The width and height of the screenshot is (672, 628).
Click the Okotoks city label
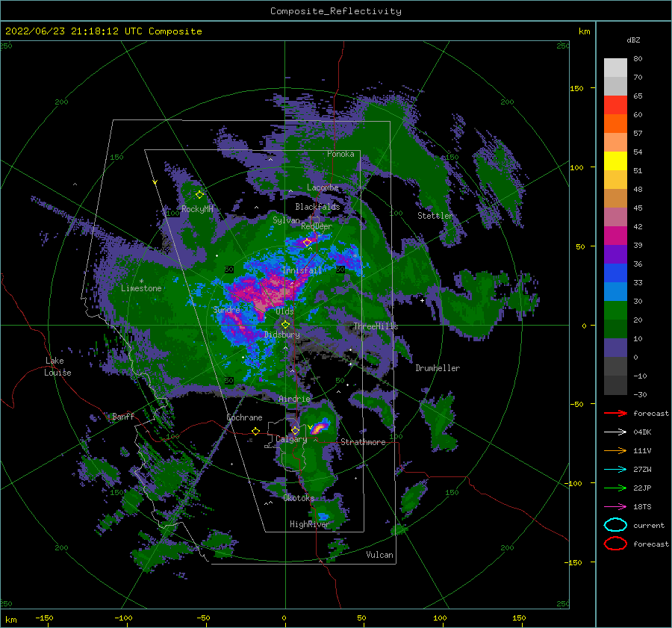(x=299, y=497)
